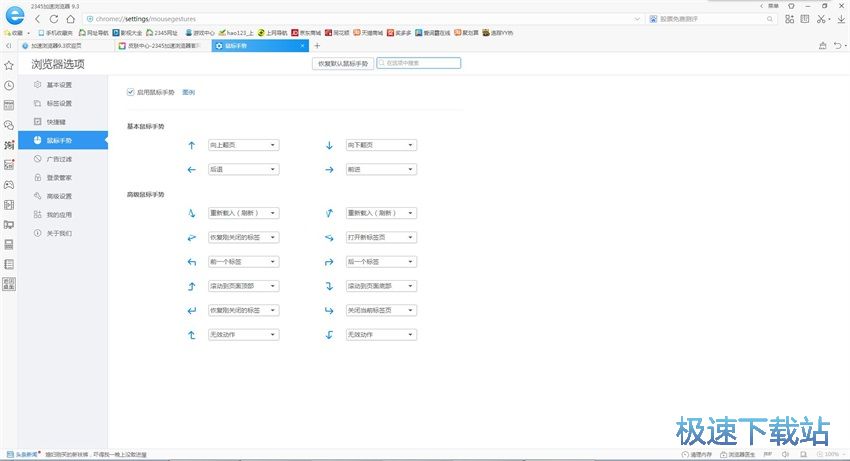This screenshot has width=850, height=461.
Task: Open the Favorites star in the left sidebar
Action: pos(9,65)
